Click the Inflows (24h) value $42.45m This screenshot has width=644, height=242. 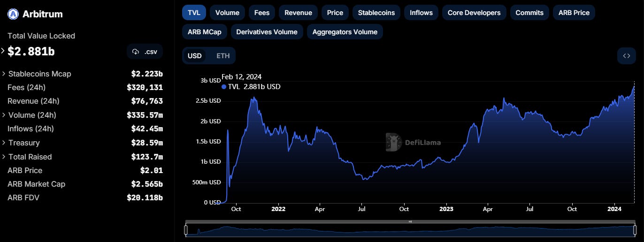pyautogui.click(x=147, y=129)
